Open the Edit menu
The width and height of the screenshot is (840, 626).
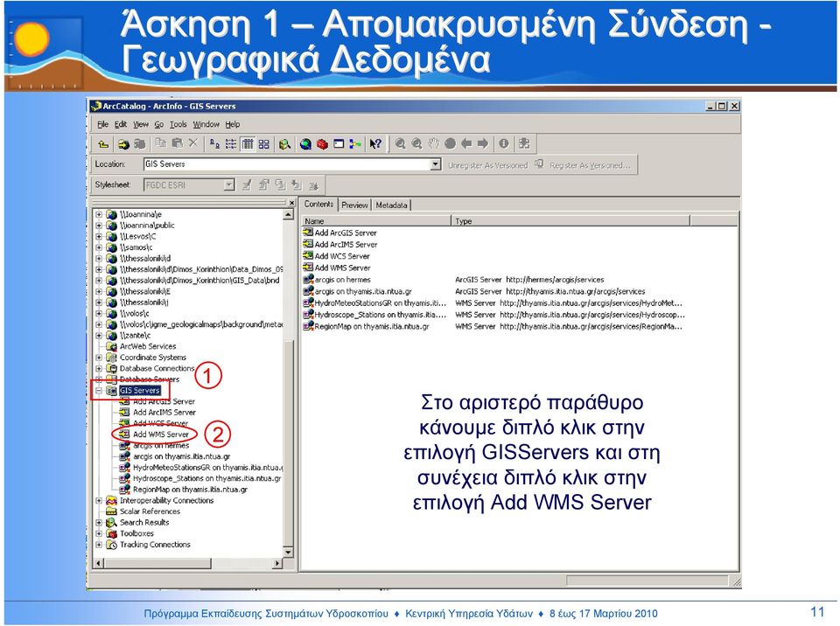[121, 124]
